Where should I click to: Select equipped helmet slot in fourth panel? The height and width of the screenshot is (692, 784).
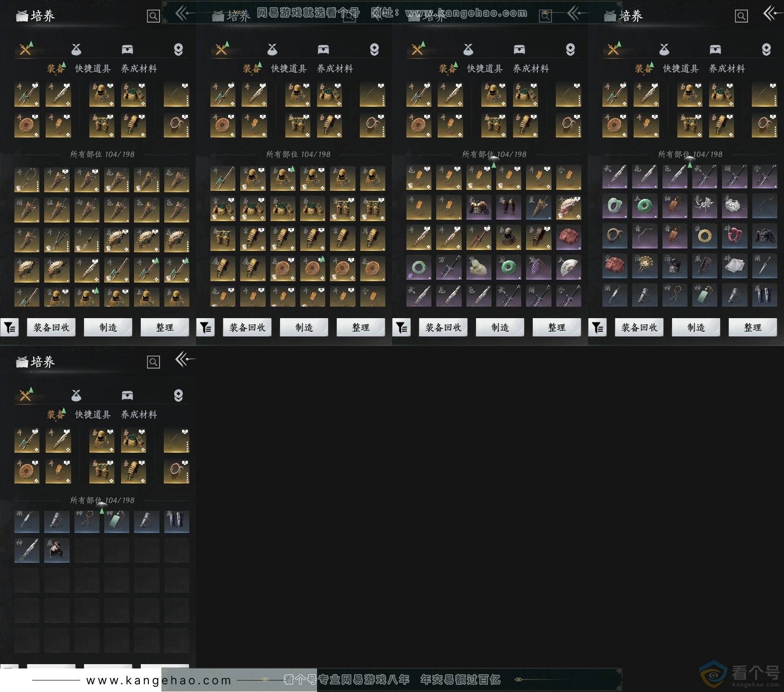point(690,95)
